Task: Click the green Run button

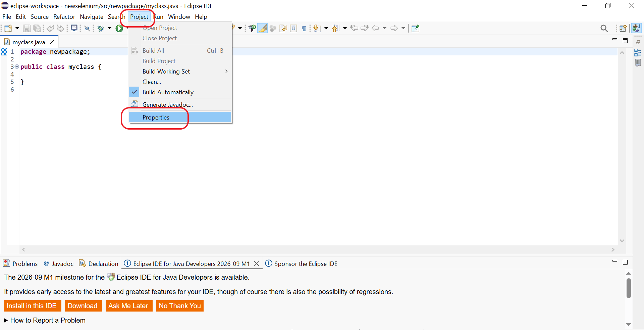Action: tap(119, 29)
